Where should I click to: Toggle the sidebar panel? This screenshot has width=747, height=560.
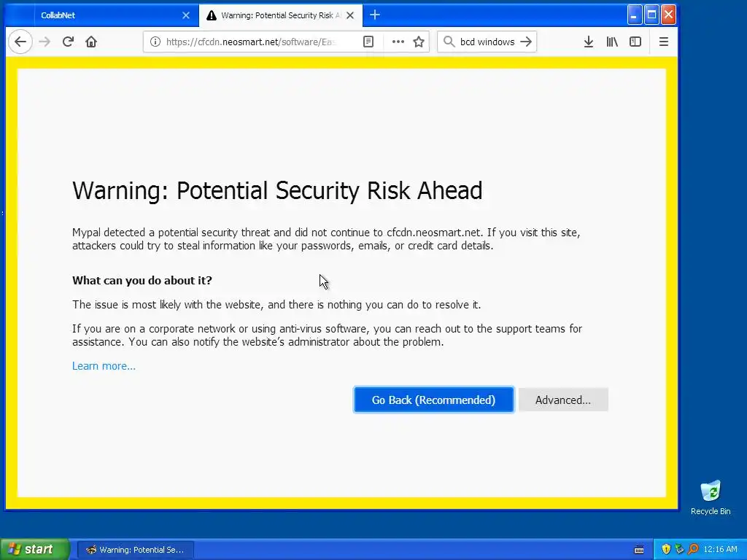635,42
